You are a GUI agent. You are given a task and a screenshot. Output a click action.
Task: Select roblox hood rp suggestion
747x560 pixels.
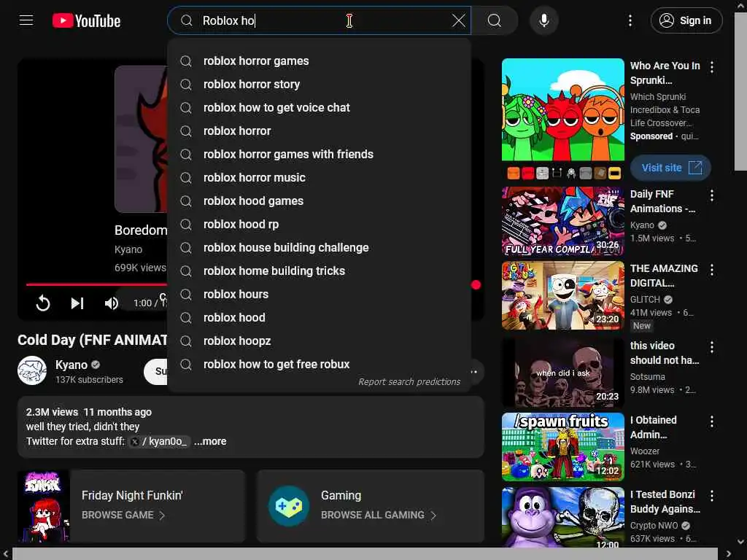click(x=320, y=225)
